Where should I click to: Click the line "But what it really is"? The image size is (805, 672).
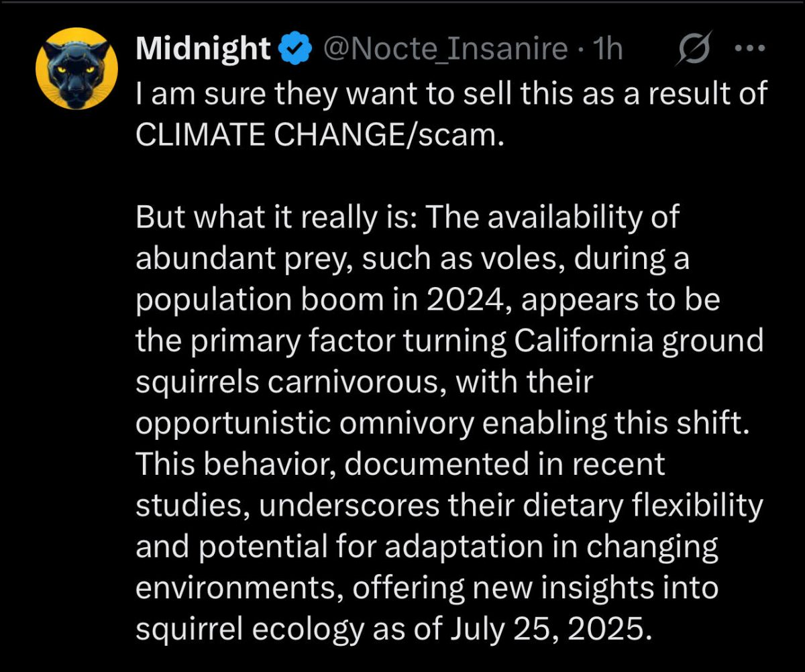coord(408,218)
